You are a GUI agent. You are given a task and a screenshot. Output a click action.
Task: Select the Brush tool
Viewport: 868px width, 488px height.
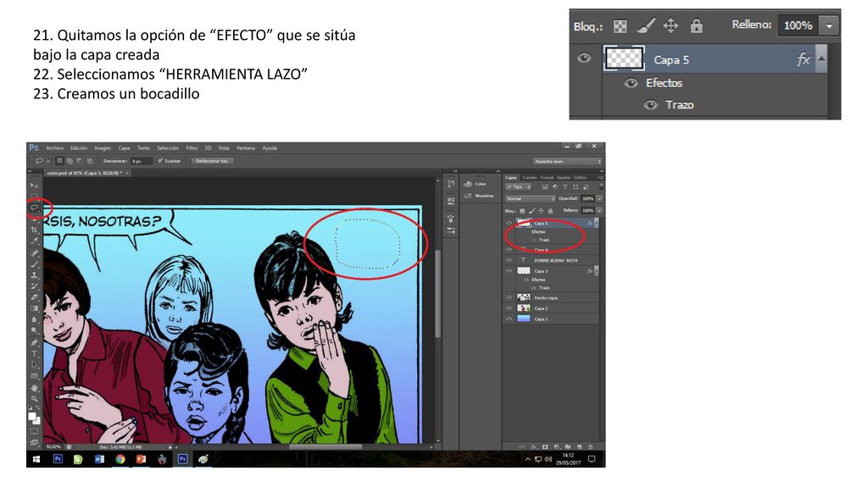point(34,264)
